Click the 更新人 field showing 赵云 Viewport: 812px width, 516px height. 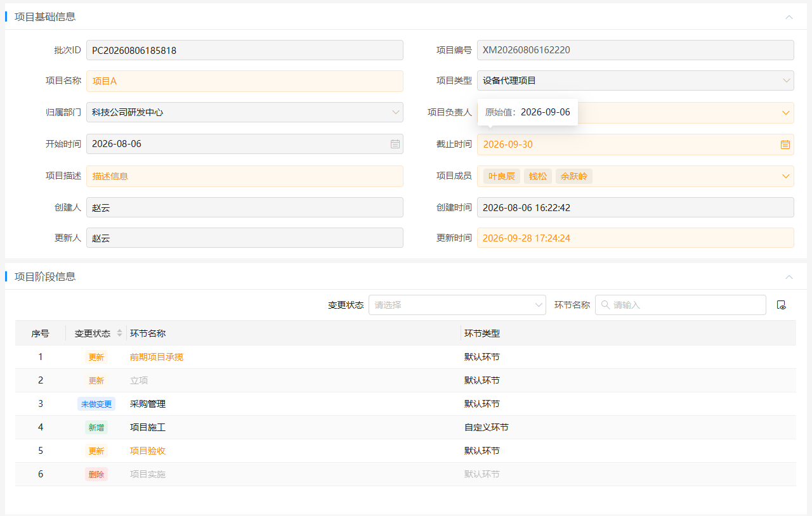[x=244, y=238]
